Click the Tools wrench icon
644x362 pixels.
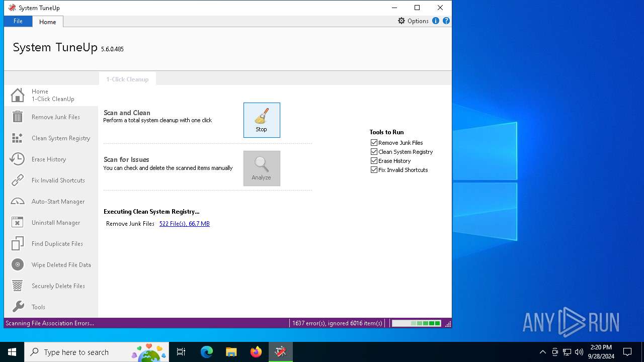click(x=18, y=307)
